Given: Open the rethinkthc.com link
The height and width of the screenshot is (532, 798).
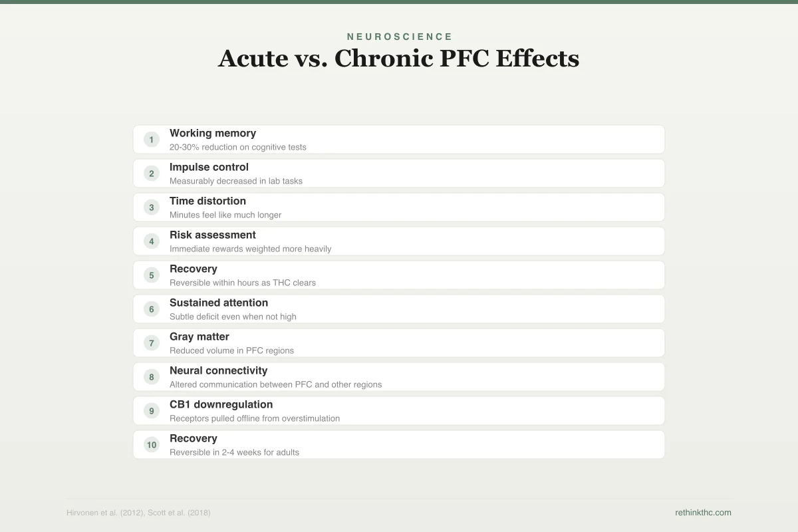Looking at the screenshot, I should point(703,513).
